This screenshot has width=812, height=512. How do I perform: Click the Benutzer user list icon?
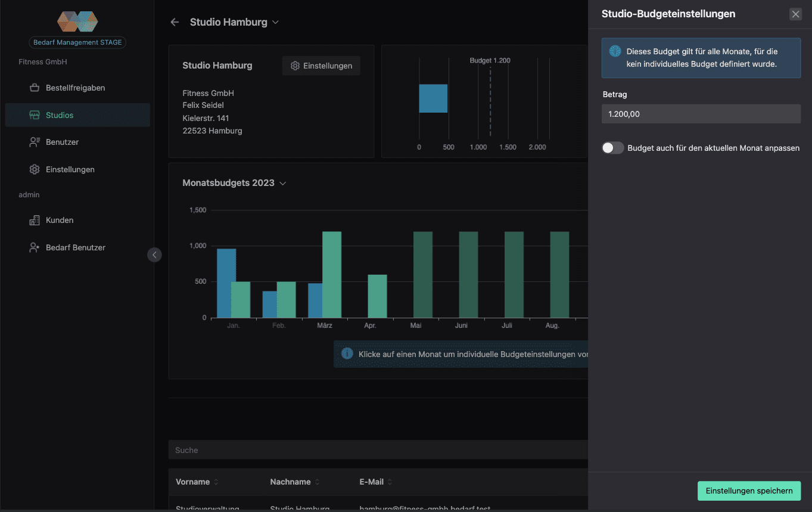pos(35,142)
